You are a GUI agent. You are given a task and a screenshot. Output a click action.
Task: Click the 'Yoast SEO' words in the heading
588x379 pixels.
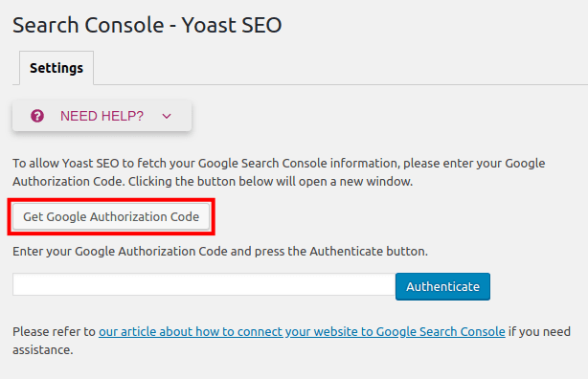tap(232, 25)
